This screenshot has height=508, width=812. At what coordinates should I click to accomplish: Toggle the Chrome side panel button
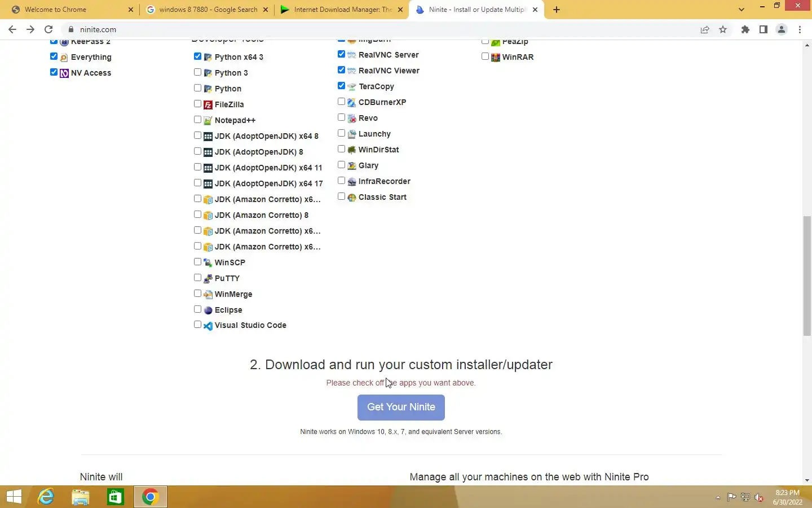point(764,29)
